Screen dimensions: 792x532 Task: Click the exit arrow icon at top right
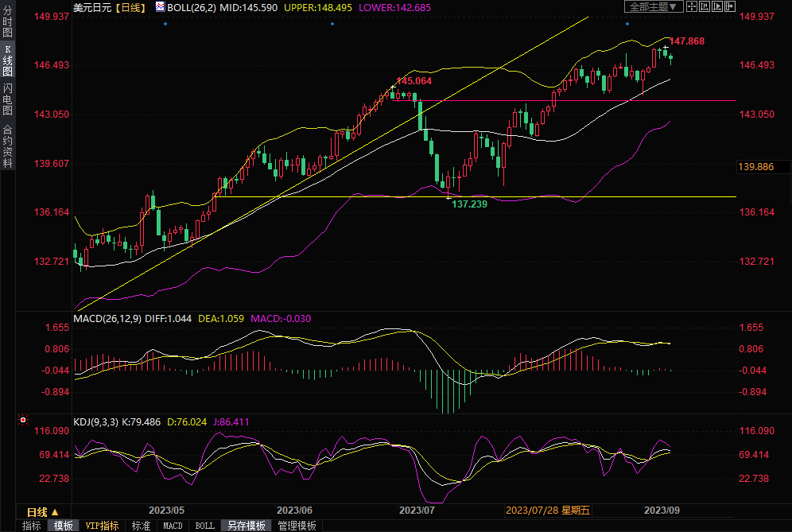click(x=732, y=7)
